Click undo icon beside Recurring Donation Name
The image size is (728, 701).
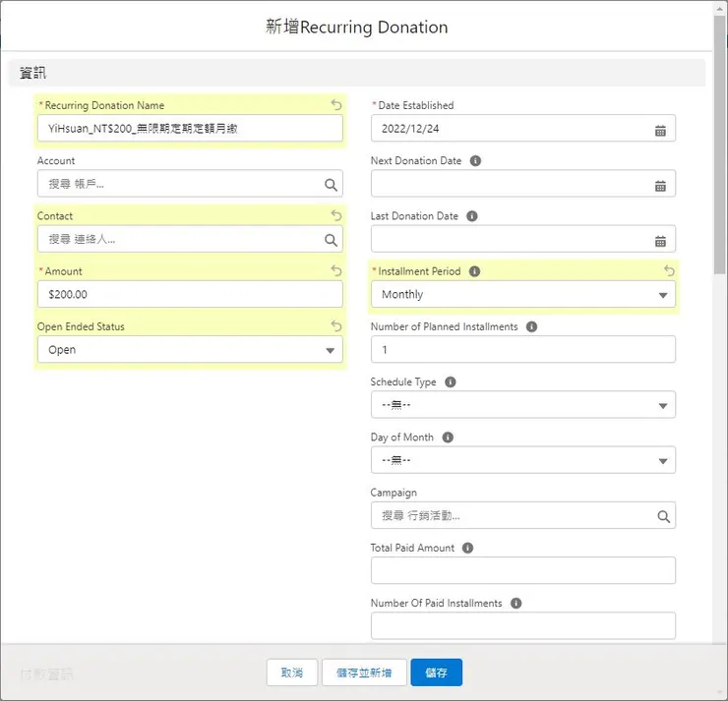(336, 105)
